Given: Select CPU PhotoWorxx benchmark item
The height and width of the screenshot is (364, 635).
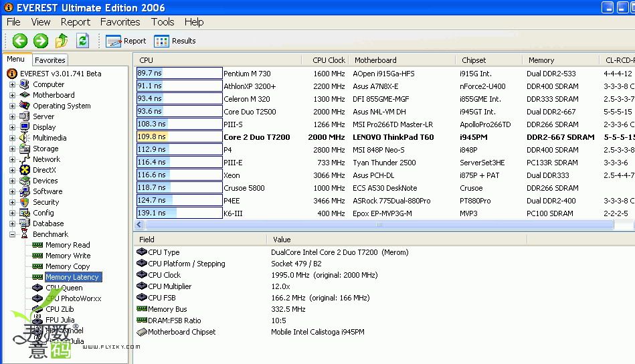Looking at the screenshot, I should point(74,298).
